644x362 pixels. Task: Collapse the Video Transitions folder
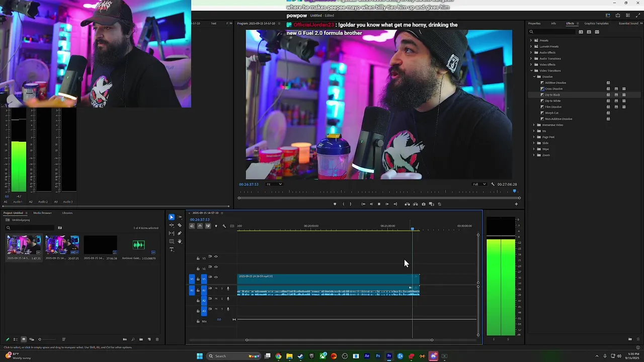click(531, 70)
